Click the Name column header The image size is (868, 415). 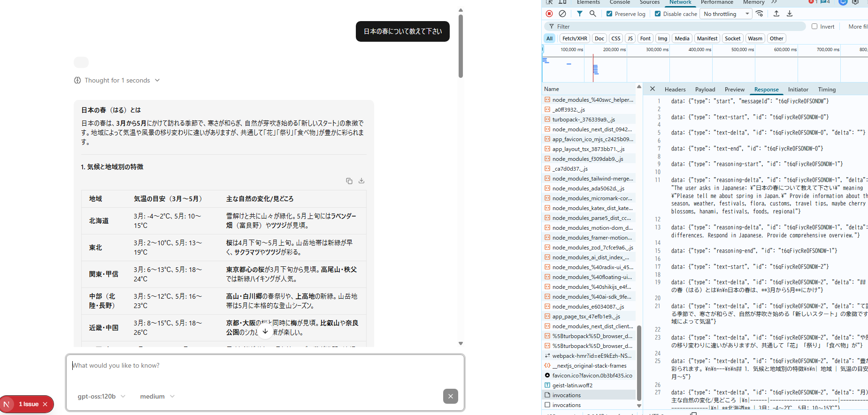(589, 89)
